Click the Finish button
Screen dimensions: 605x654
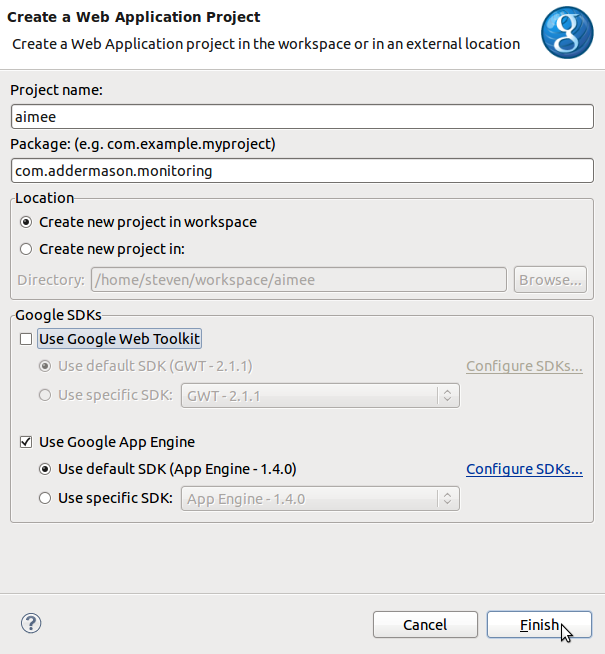539,625
